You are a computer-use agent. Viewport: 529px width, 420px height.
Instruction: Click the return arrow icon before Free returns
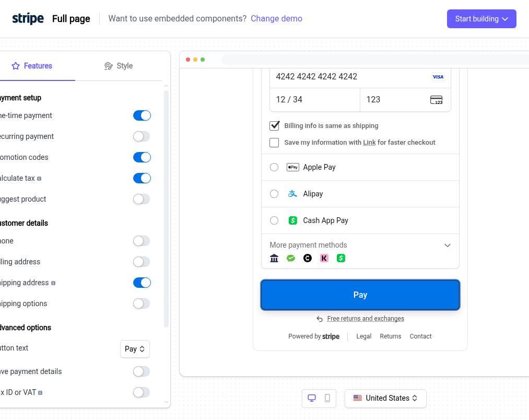coord(320,319)
